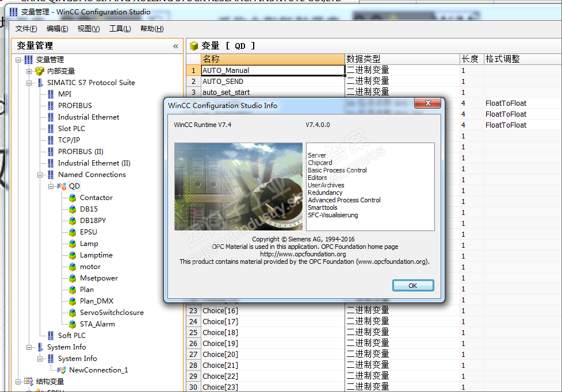This screenshot has height=392, width=562.
Task: Open the 帮助(H) menu
Action: click(152, 29)
